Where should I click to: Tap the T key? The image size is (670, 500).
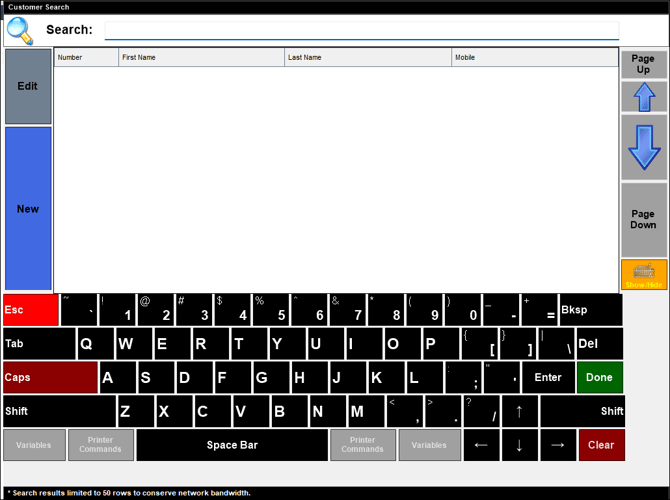coord(249,344)
